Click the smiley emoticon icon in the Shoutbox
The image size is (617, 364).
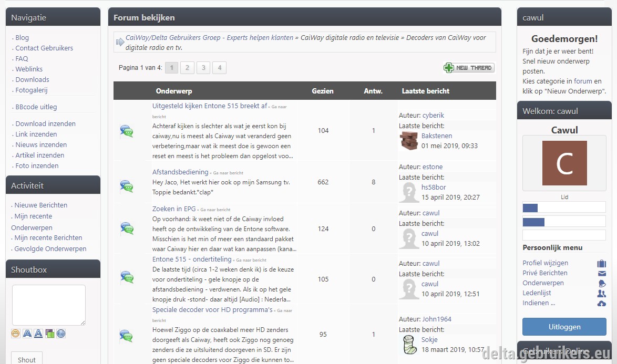point(16,334)
